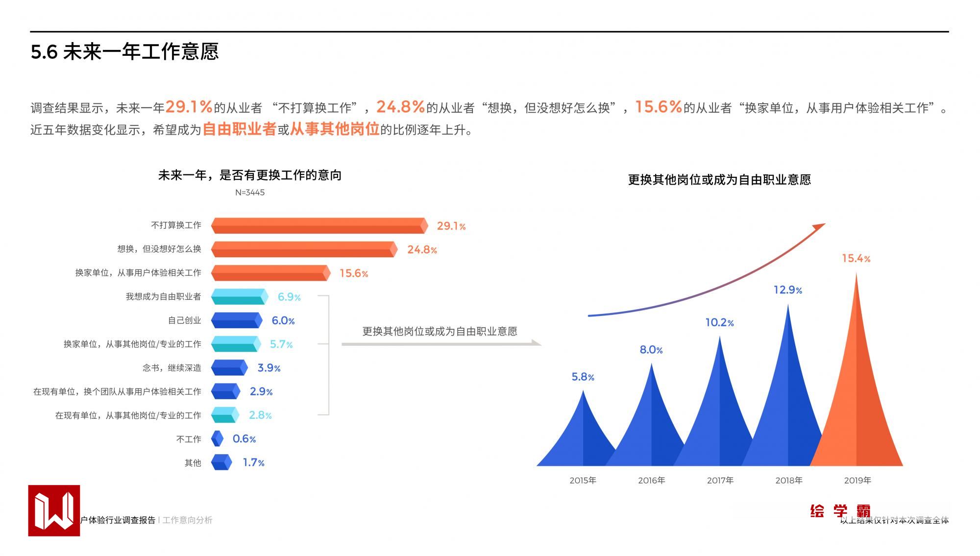Click the 15.4% value label
Screen dimensions: 980x556
click(856, 259)
